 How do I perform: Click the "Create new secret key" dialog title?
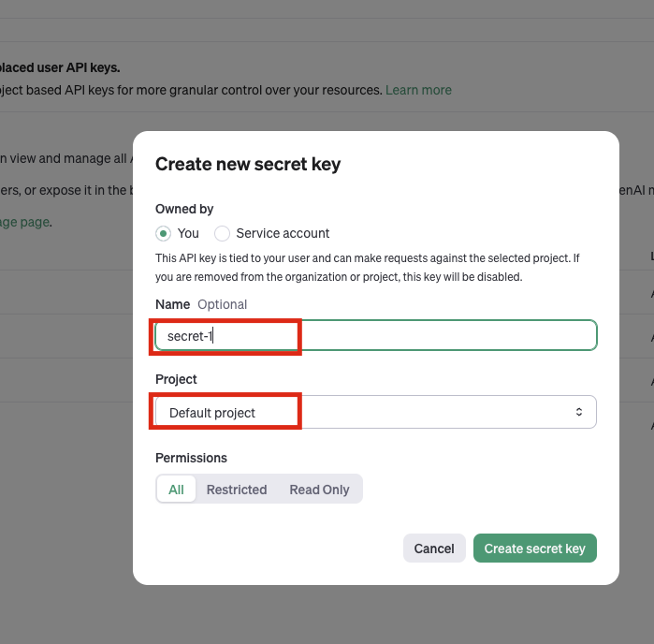248,165
